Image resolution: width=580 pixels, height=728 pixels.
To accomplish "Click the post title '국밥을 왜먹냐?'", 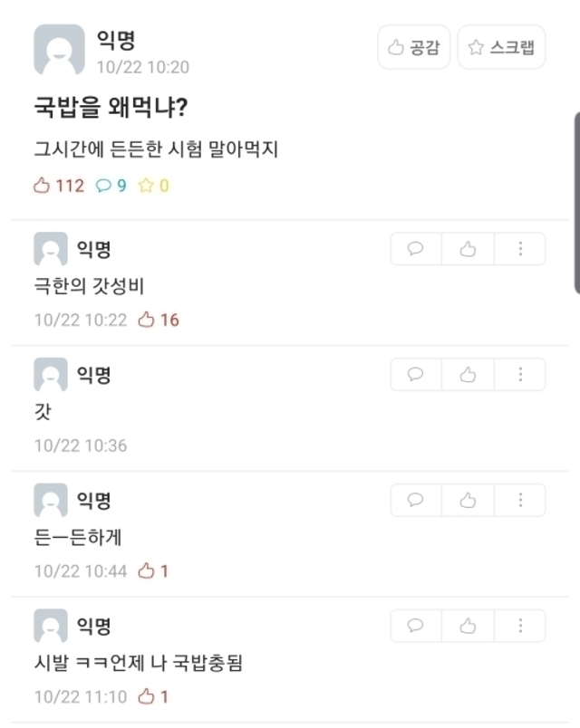I will click(111, 109).
